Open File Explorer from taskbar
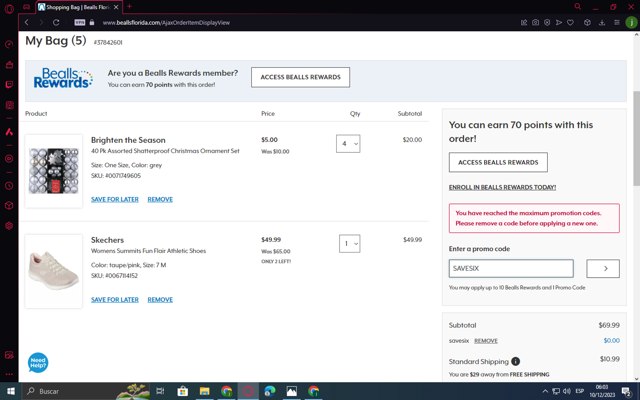Viewport: 640px width, 400px height. (x=204, y=391)
